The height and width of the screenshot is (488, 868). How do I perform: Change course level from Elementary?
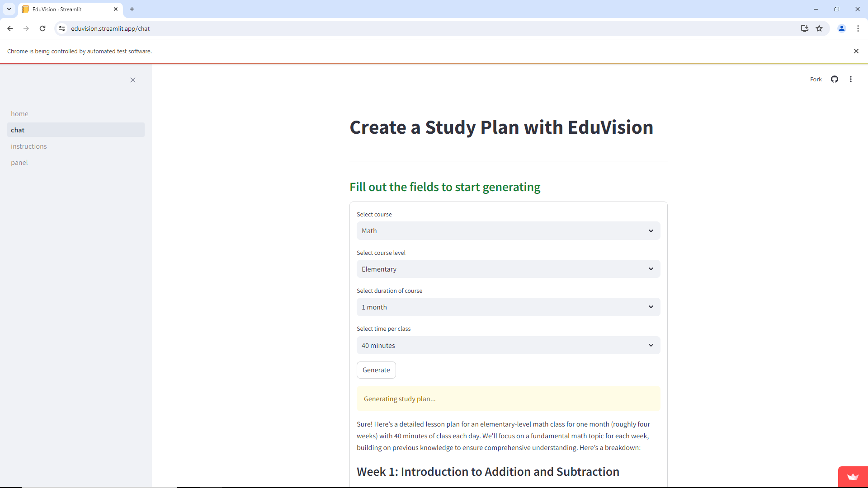click(508, 269)
